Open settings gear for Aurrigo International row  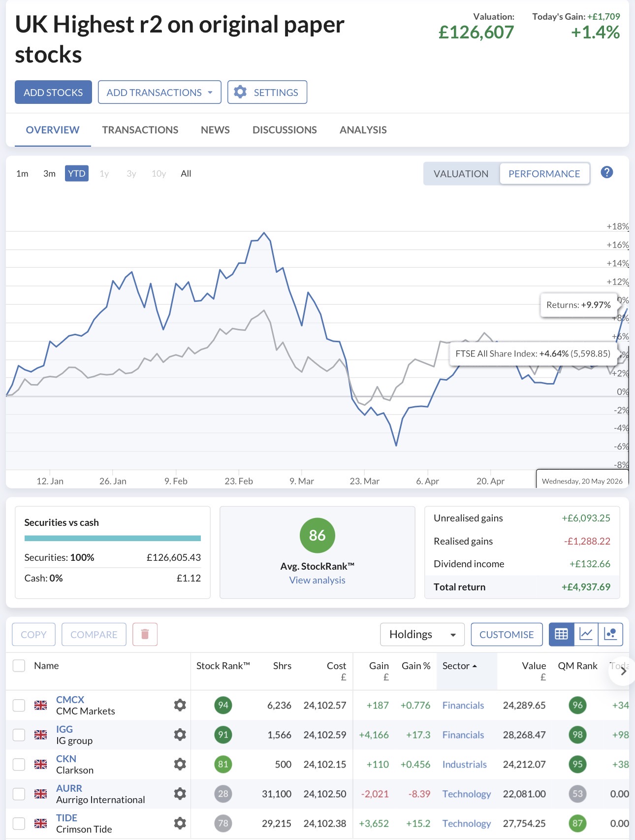pos(180,794)
